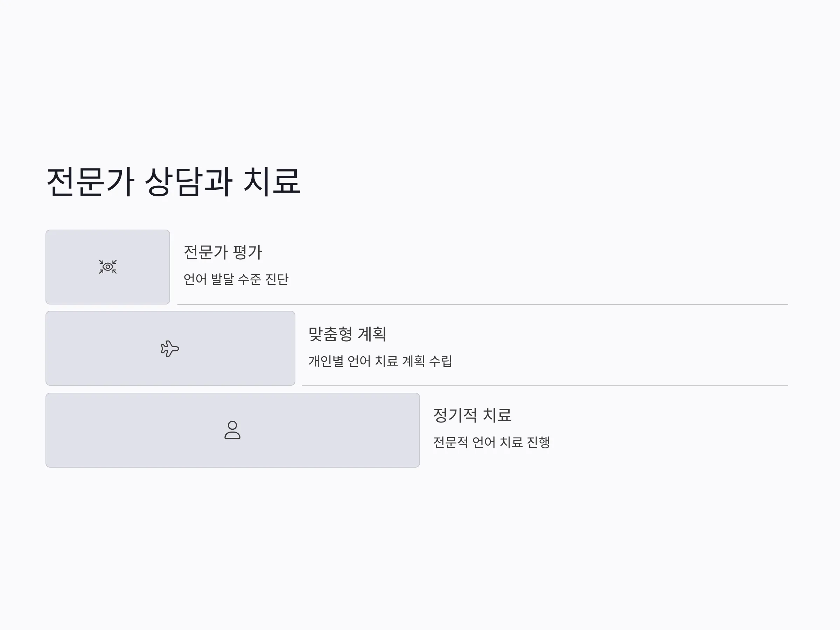Select the text 언어 발달 수준 진단
The width and height of the screenshot is (840, 630).
236,279
